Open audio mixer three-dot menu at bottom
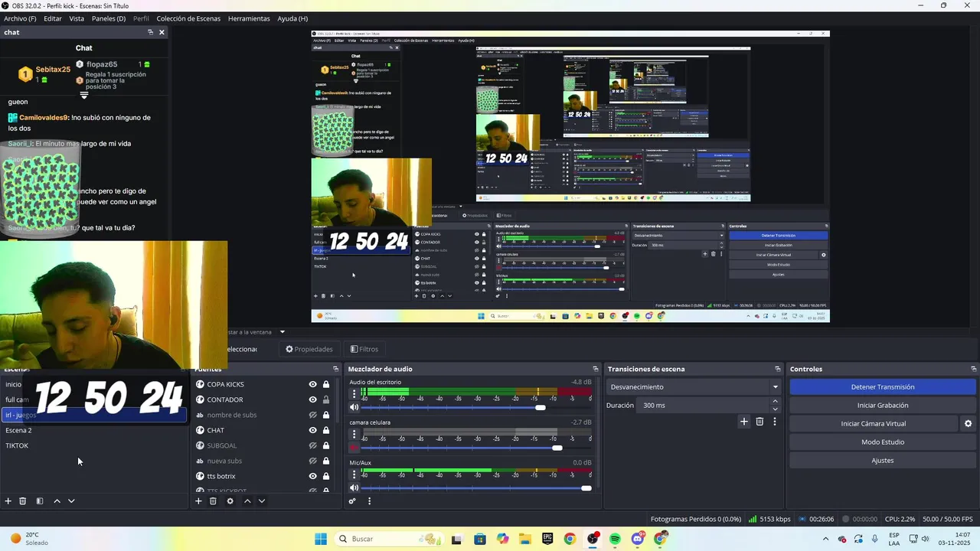Viewport: 980px width, 551px height. 369,501
